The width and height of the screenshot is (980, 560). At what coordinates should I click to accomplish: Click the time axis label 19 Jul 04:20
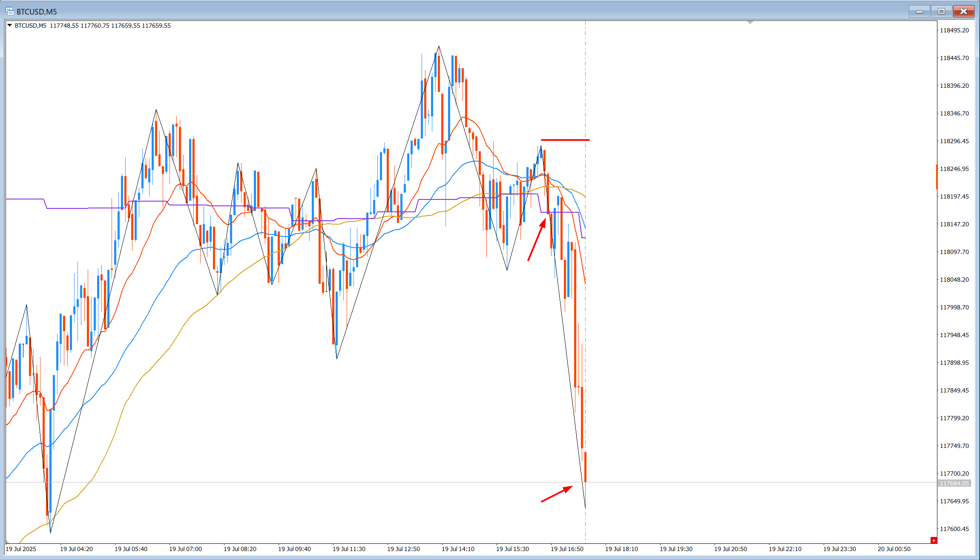tap(76, 549)
